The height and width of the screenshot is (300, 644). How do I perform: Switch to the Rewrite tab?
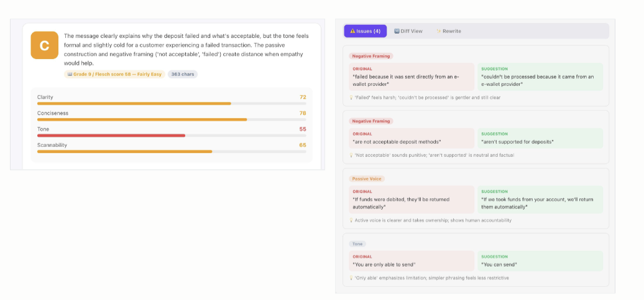click(449, 31)
